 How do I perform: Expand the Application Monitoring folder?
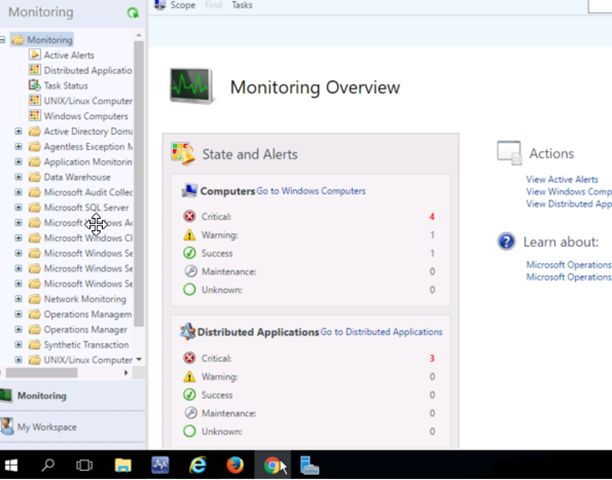click(18, 162)
